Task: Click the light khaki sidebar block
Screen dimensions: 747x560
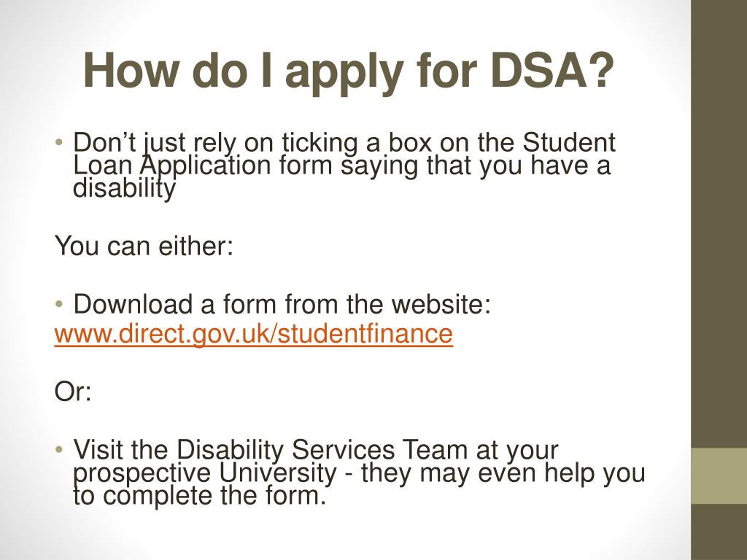Action: coord(719,475)
